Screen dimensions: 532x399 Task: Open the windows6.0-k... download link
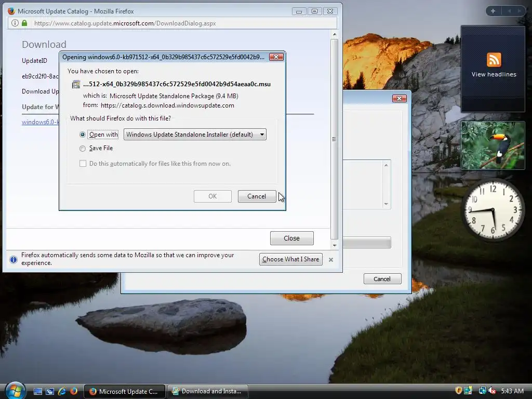[41, 122]
